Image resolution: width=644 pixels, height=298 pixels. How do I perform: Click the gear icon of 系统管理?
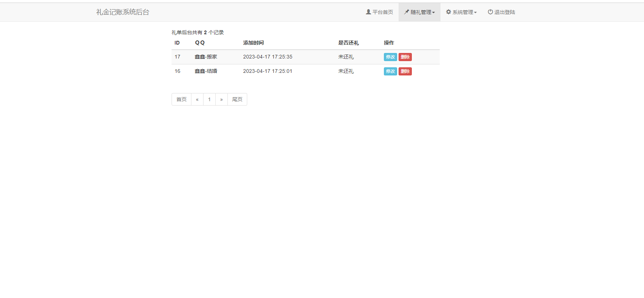[x=448, y=12]
